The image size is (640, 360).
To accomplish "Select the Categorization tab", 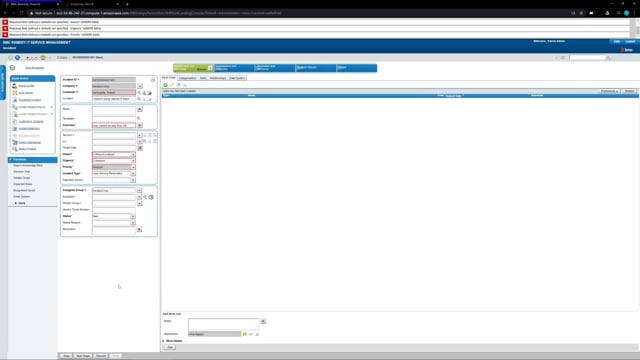I will 187,78.
